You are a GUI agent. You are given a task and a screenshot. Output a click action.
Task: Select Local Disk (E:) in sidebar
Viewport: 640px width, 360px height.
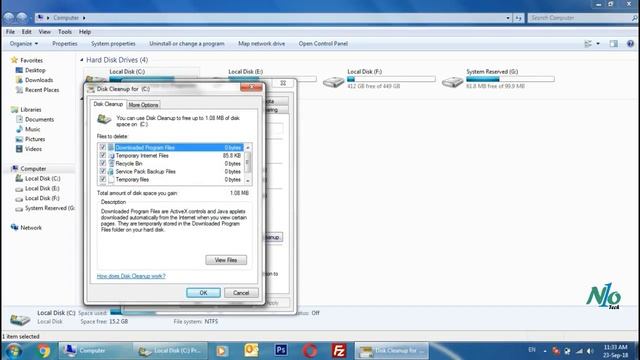(x=42, y=189)
